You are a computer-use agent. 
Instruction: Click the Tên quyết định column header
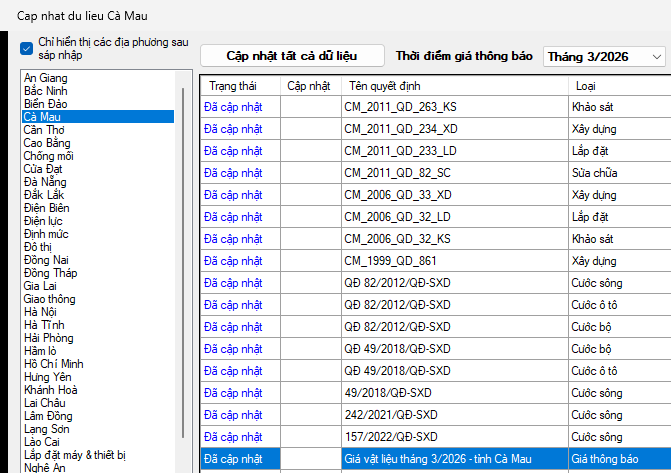click(x=385, y=86)
